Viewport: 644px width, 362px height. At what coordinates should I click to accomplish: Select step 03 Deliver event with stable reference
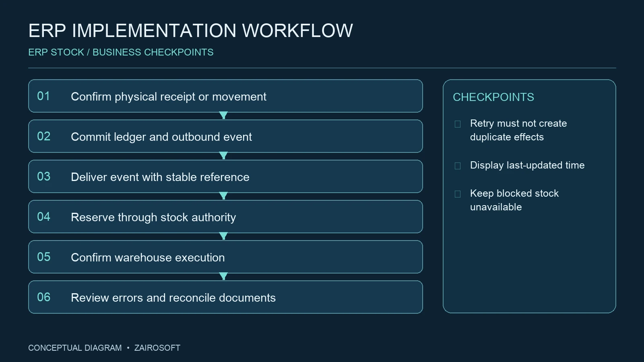tap(225, 177)
